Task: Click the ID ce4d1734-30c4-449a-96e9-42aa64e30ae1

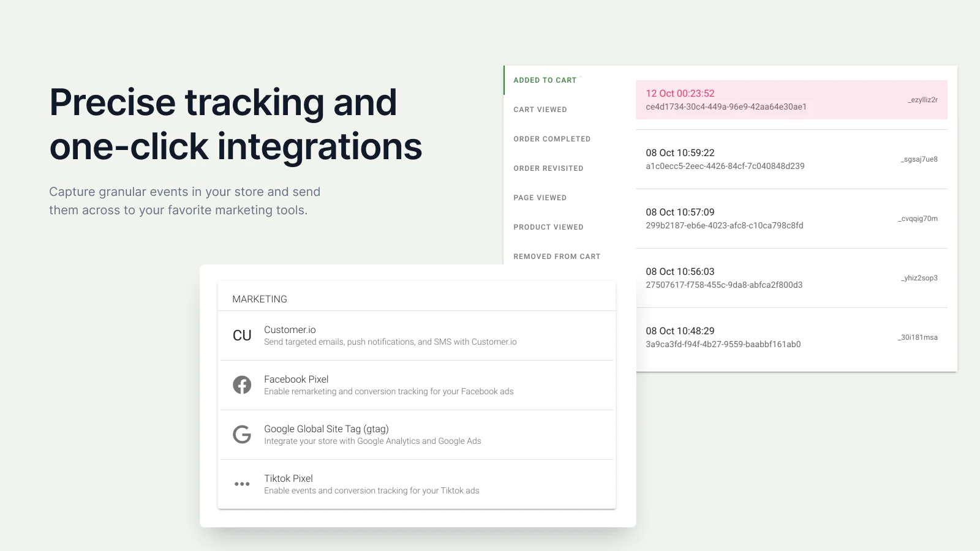Action: point(726,107)
